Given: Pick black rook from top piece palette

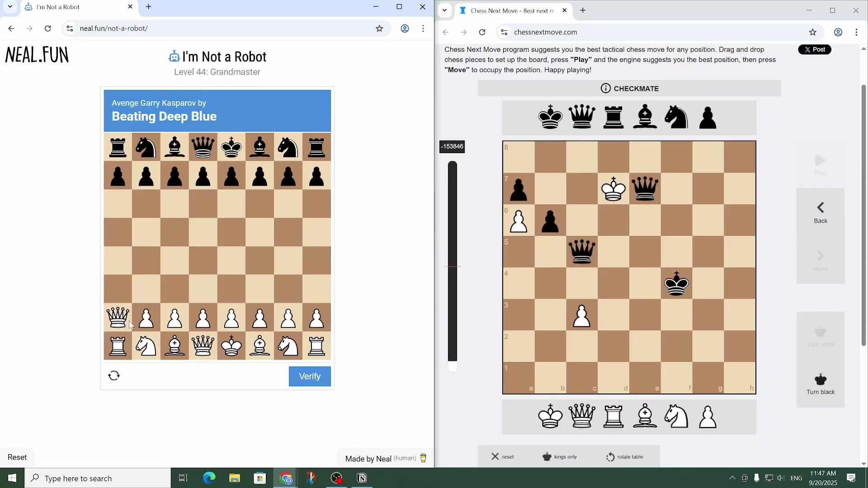Looking at the screenshot, I should pos(613,117).
